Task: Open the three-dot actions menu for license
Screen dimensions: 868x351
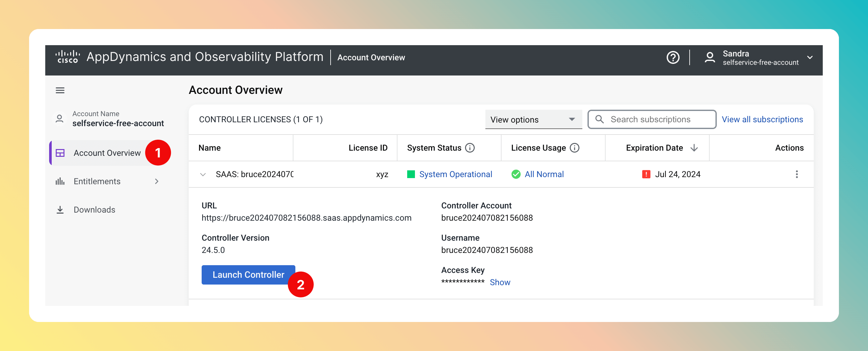Action: [796, 174]
